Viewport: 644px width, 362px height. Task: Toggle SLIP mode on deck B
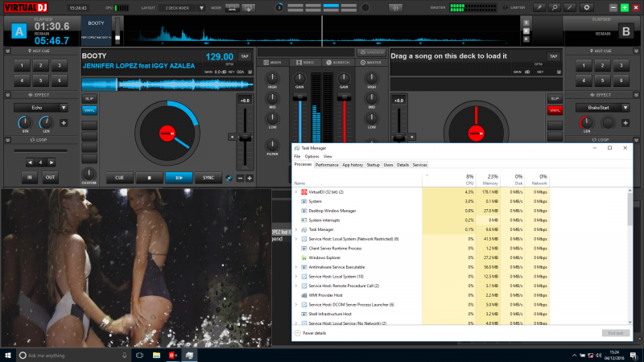pos(555,98)
